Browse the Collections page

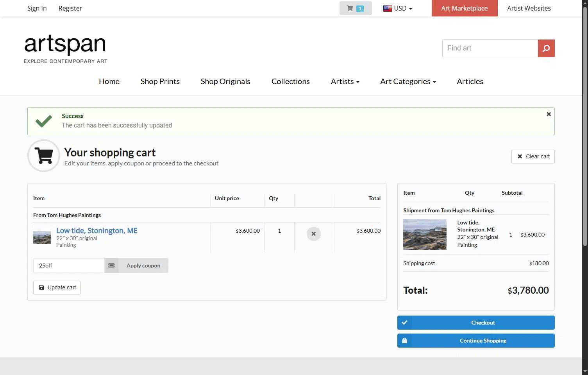pos(291,81)
